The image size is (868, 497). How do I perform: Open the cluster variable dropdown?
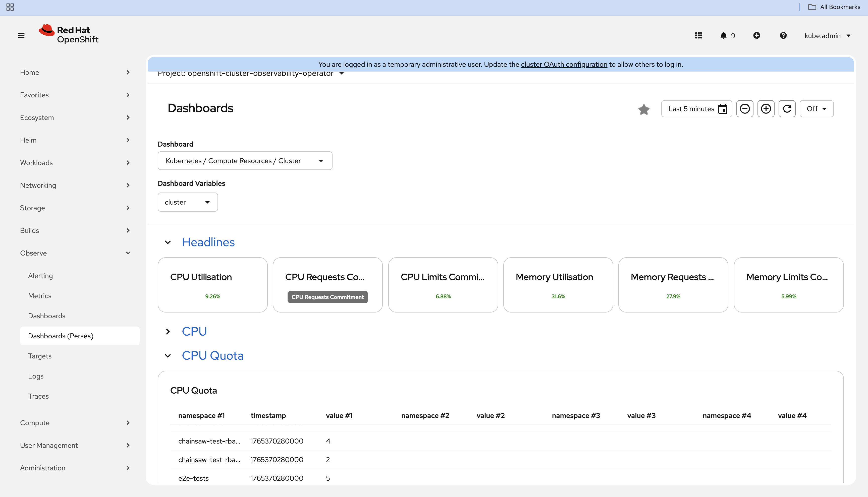click(187, 202)
